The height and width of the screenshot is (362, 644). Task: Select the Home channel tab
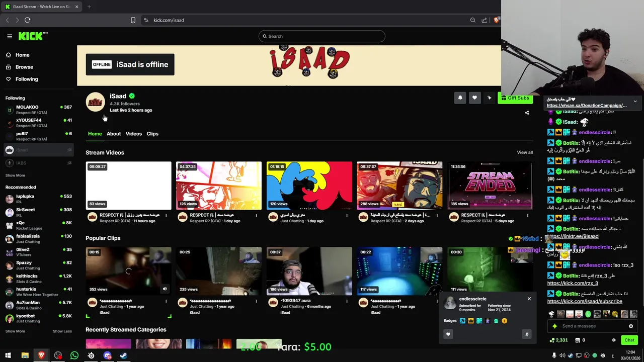click(95, 134)
